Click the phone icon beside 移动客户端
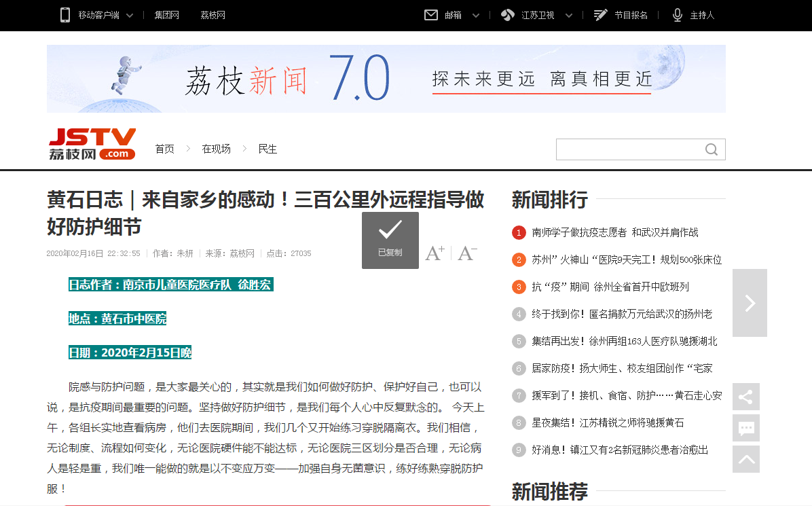This screenshot has height=506, width=812. coord(65,14)
